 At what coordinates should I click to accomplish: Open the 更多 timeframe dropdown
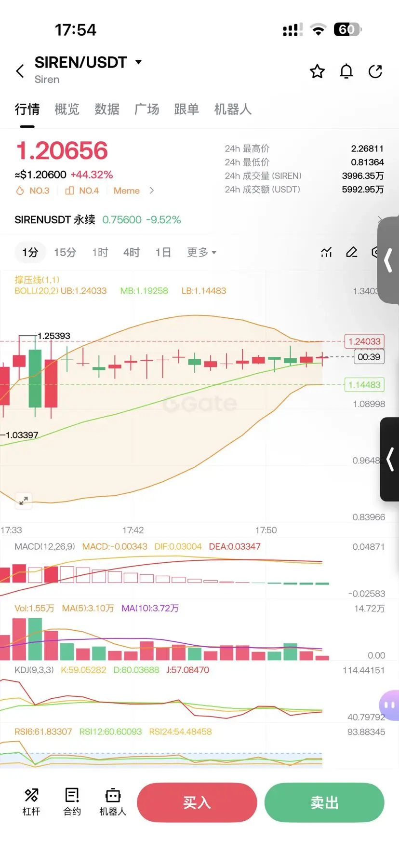coord(201,252)
